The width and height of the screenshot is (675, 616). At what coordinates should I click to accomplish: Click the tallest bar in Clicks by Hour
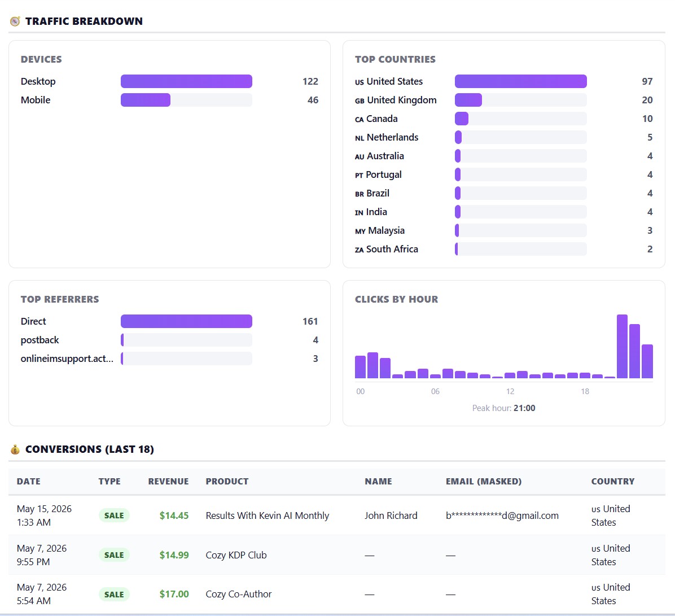(622, 346)
